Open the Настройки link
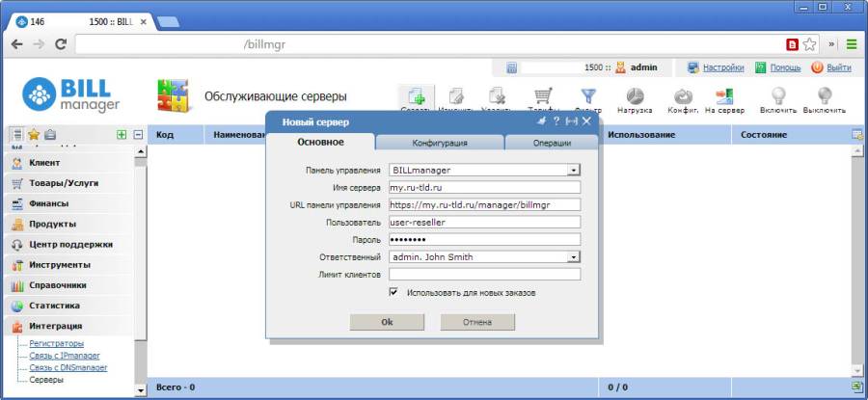Viewport: 868px width, 400px height. 723,67
